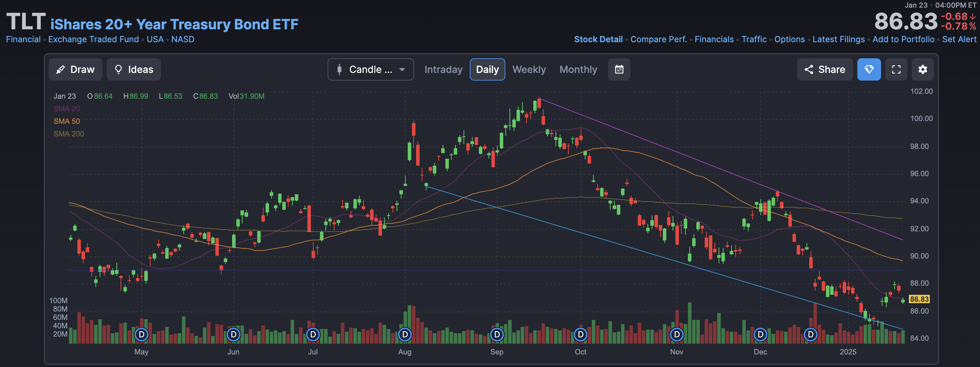Screen dimensions: 980x367
Task: Open Compare Perf. link
Action: (x=659, y=39)
